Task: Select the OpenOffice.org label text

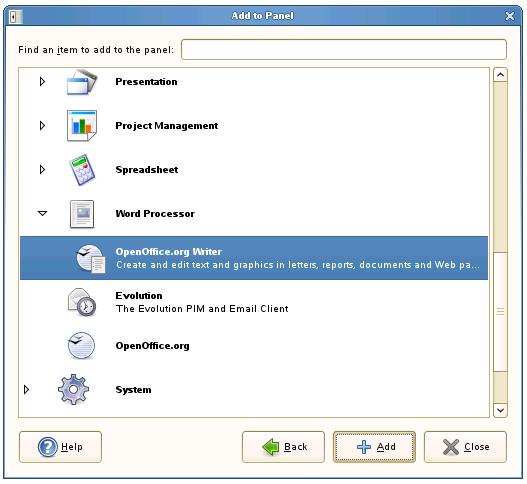Action: (152, 346)
